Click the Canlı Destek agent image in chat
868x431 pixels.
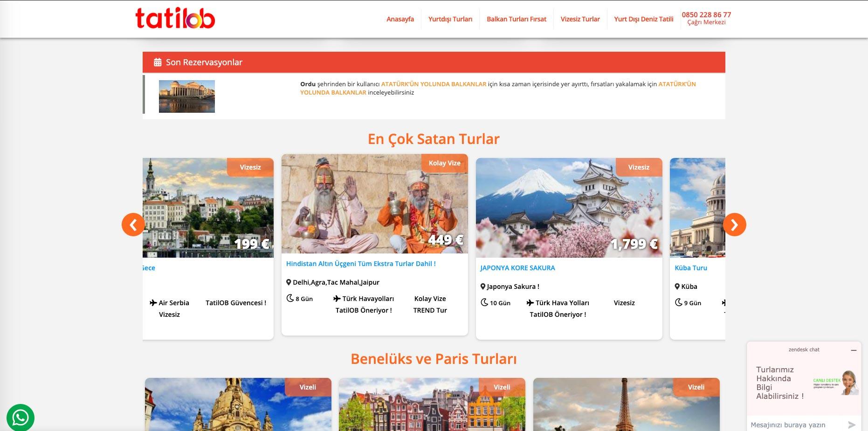click(836, 383)
